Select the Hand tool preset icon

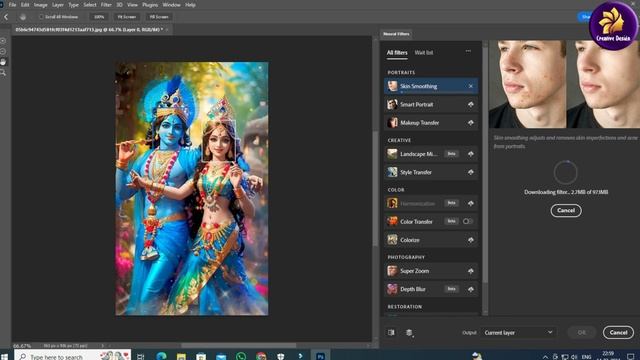[x=23, y=17]
